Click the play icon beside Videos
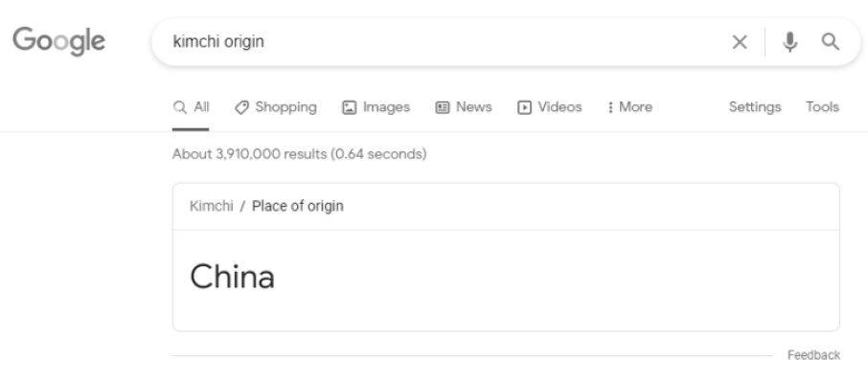 pos(524,107)
